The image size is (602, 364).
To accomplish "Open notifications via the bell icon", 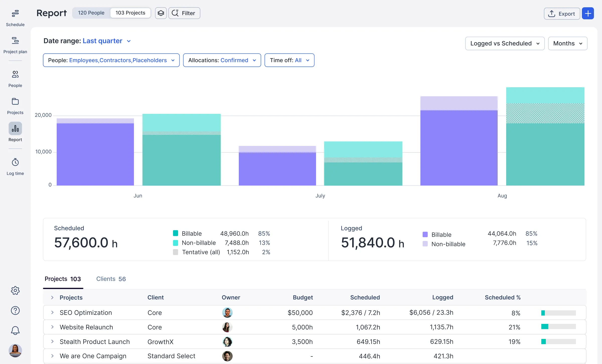I will (x=15, y=330).
